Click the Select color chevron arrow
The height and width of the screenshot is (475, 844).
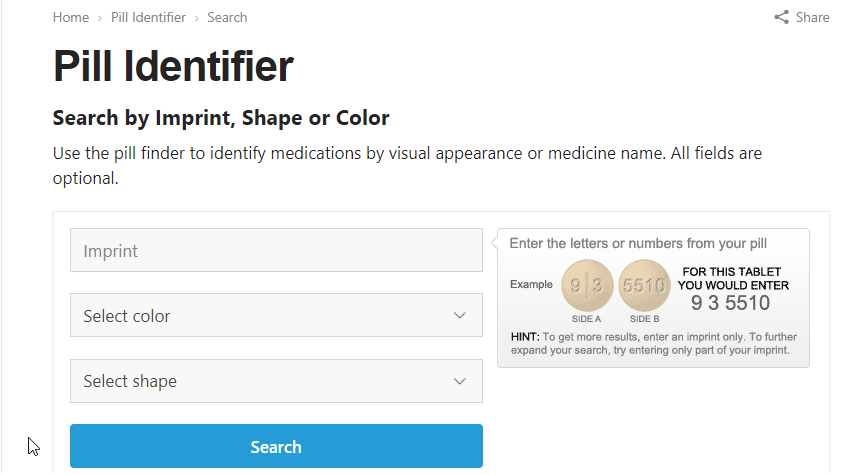[x=459, y=316]
